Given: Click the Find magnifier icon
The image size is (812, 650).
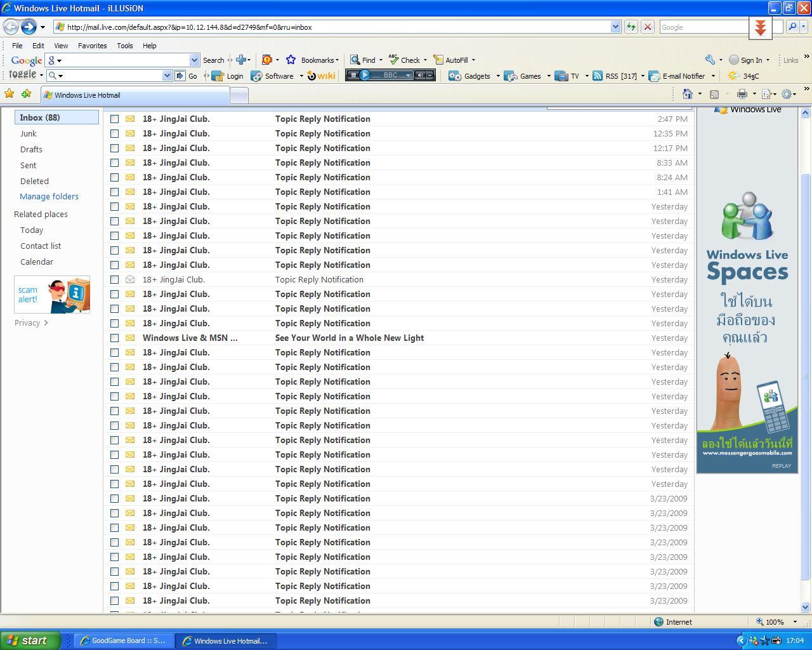Looking at the screenshot, I should pyautogui.click(x=355, y=60).
